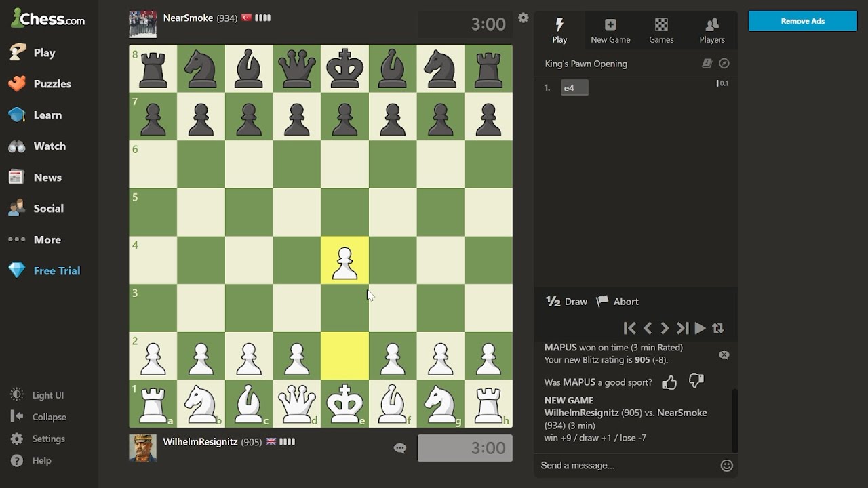Give MAPUS a thumbs down
868x488 pixels.
(x=696, y=381)
